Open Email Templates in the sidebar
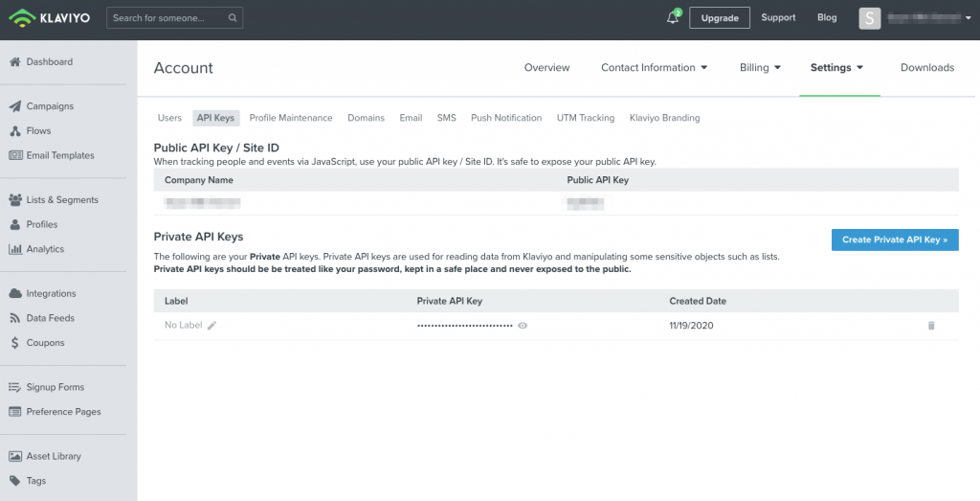The height and width of the screenshot is (501, 980). point(60,155)
